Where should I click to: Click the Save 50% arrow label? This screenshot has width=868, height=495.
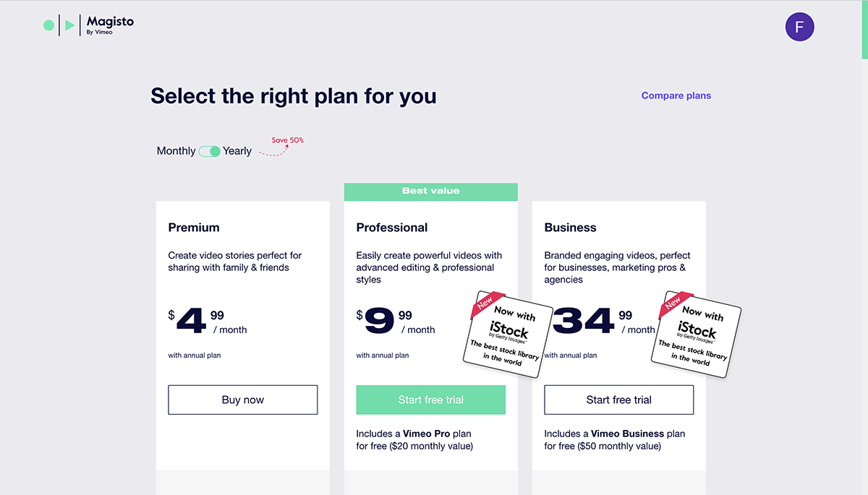pos(286,141)
